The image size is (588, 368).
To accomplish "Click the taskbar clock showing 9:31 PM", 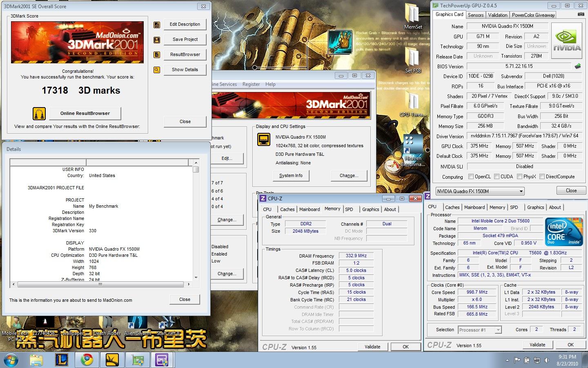I will pos(567,360).
